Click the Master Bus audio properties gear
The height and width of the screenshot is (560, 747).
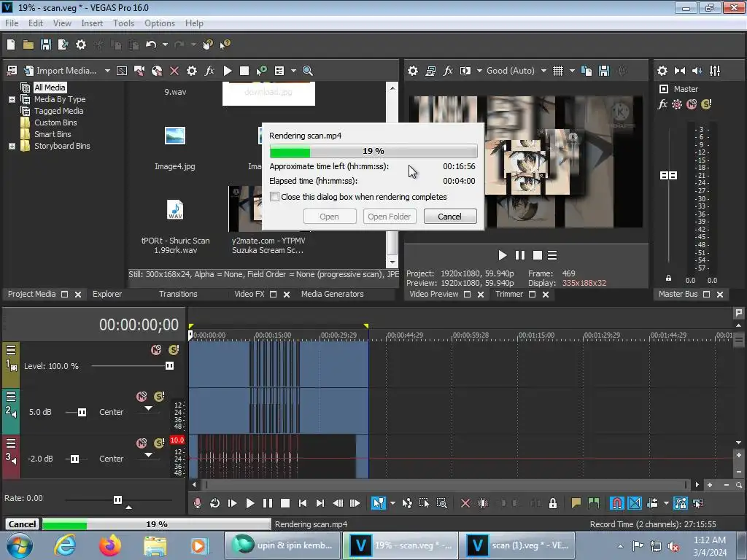tap(662, 71)
